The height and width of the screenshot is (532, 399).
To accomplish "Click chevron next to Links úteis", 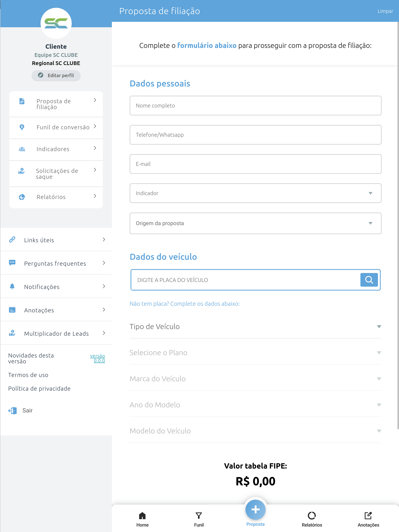I will click(104, 240).
